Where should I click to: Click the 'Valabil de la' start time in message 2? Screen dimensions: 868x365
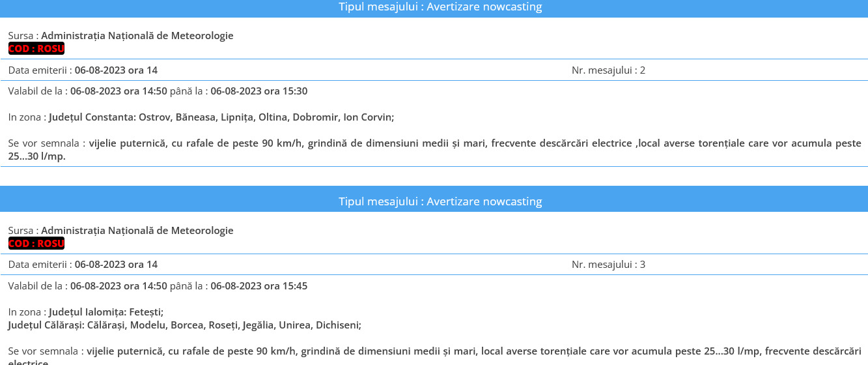[119, 91]
